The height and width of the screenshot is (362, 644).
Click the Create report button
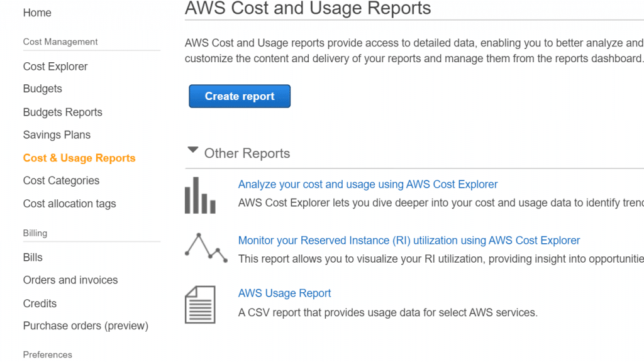[239, 96]
